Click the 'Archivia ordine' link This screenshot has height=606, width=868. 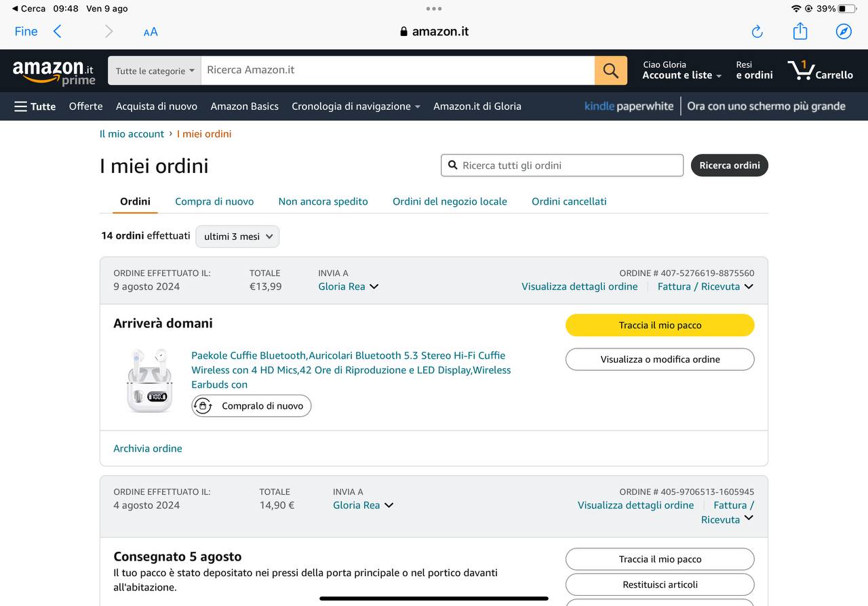[x=148, y=449]
